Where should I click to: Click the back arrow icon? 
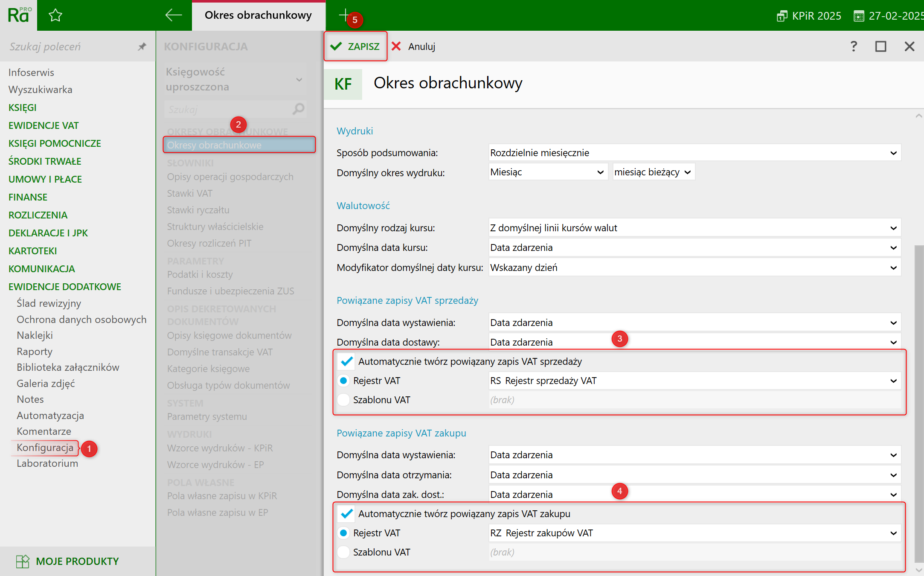[173, 15]
